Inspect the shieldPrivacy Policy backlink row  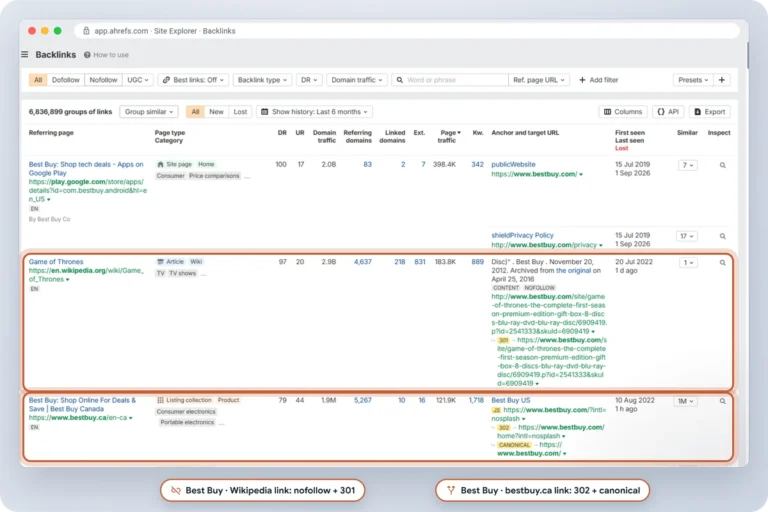click(722, 236)
